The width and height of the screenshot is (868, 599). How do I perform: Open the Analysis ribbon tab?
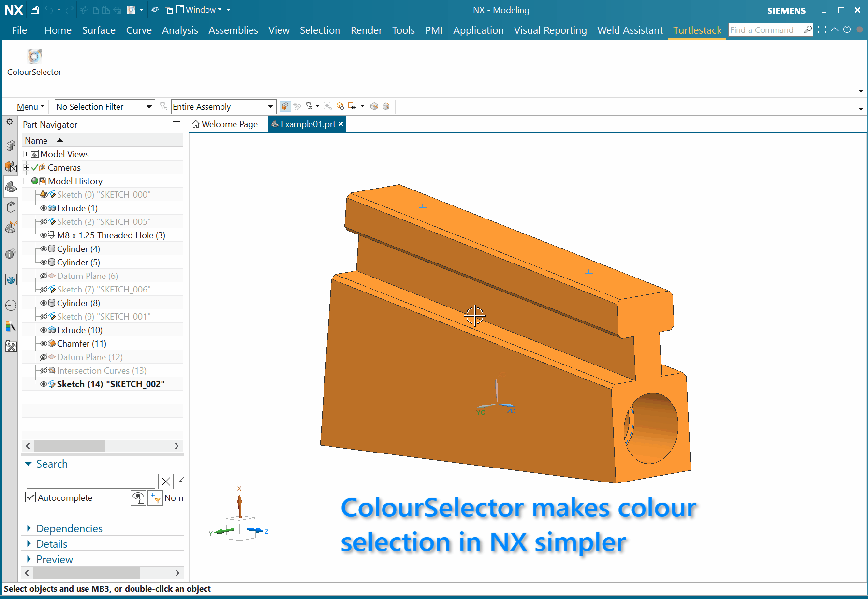[x=180, y=30]
